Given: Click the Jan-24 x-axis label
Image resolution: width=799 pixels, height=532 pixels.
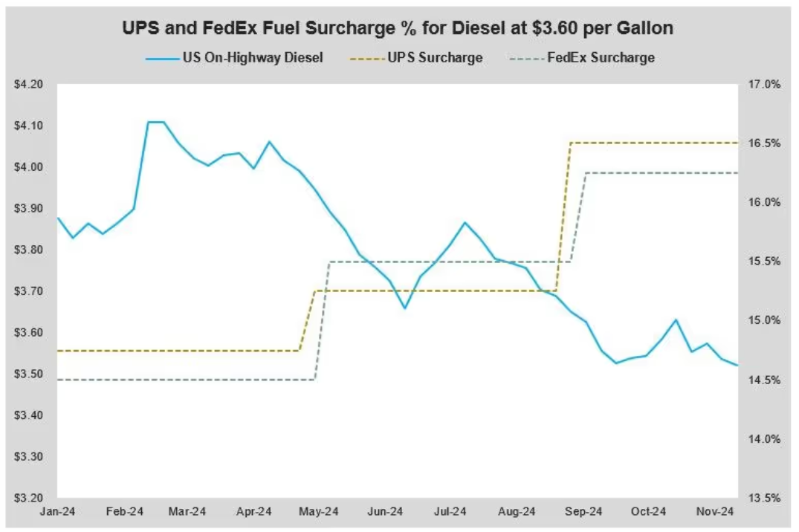Looking at the screenshot, I should [59, 512].
